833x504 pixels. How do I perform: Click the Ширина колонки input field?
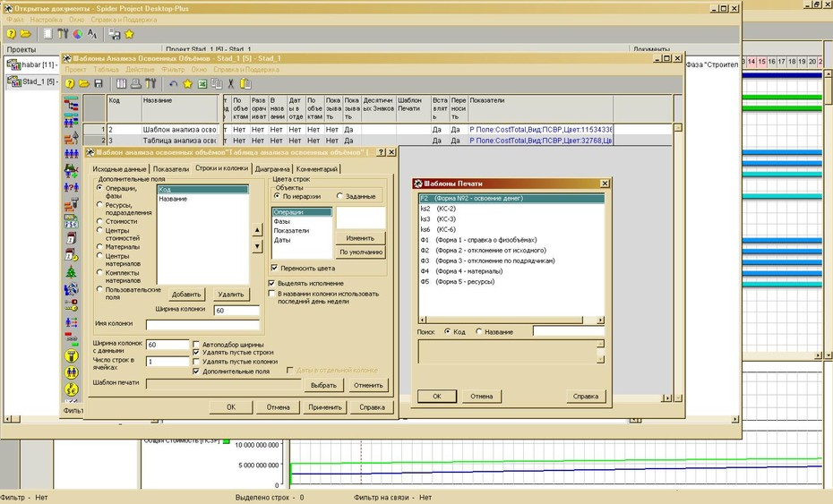tap(236, 310)
